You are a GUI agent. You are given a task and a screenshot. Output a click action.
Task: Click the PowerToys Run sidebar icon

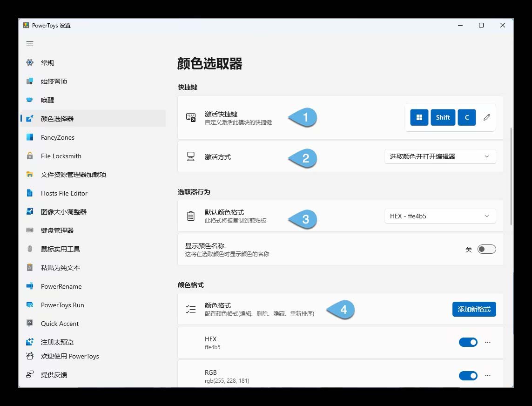click(x=30, y=305)
